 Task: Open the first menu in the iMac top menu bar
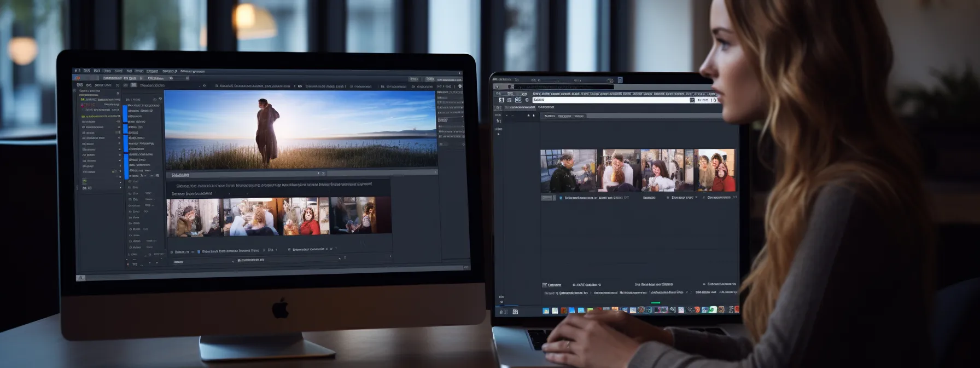pos(86,71)
